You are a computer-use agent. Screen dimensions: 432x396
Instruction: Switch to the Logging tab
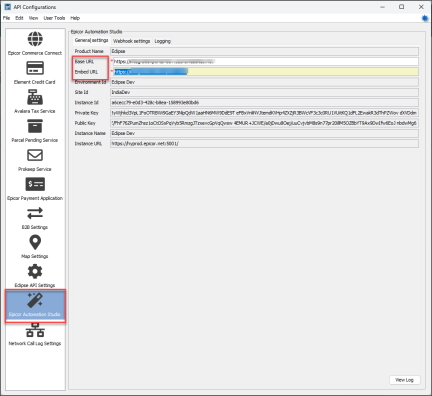[163, 41]
